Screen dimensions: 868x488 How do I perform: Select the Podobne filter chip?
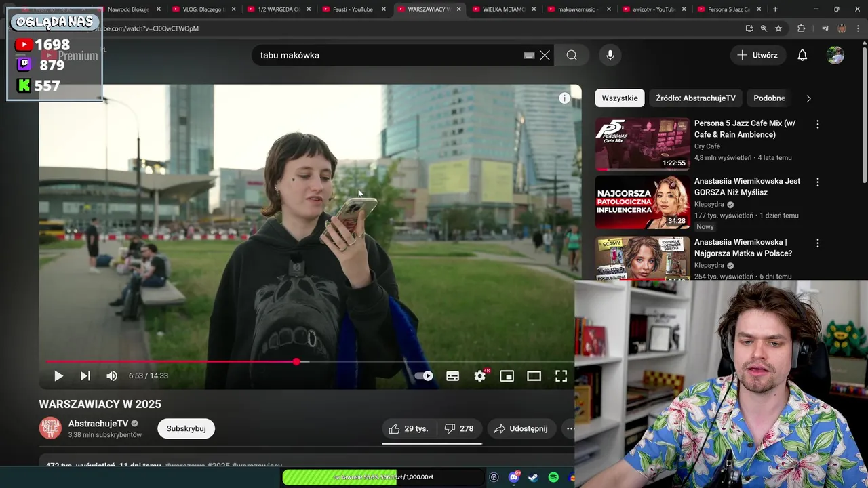pos(769,98)
